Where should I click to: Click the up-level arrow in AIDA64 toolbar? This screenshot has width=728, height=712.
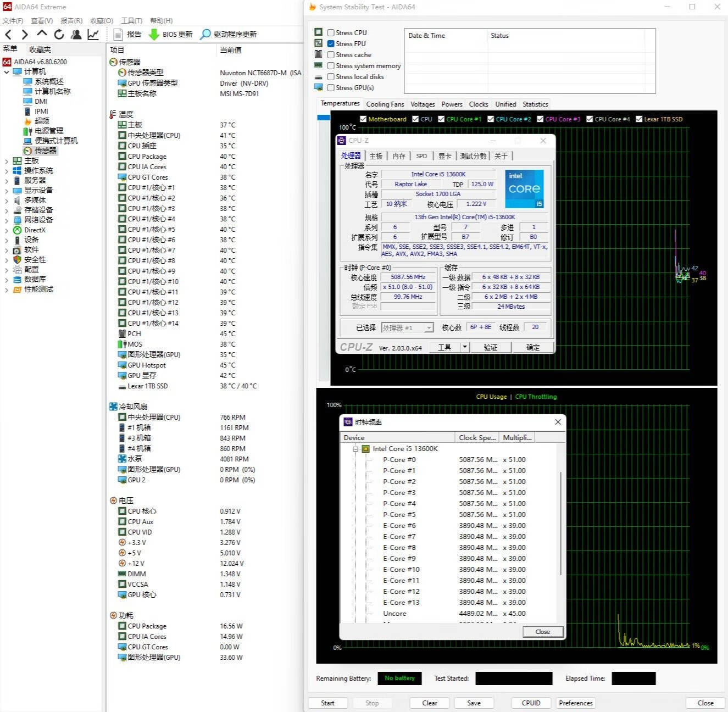[x=42, y=34]
